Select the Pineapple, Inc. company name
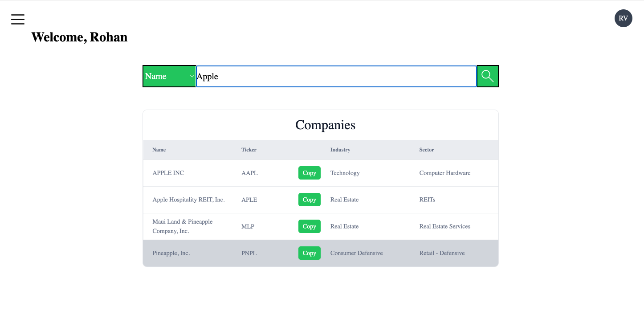The width and height of the screenshot is (644, 331). pos(171,253)
